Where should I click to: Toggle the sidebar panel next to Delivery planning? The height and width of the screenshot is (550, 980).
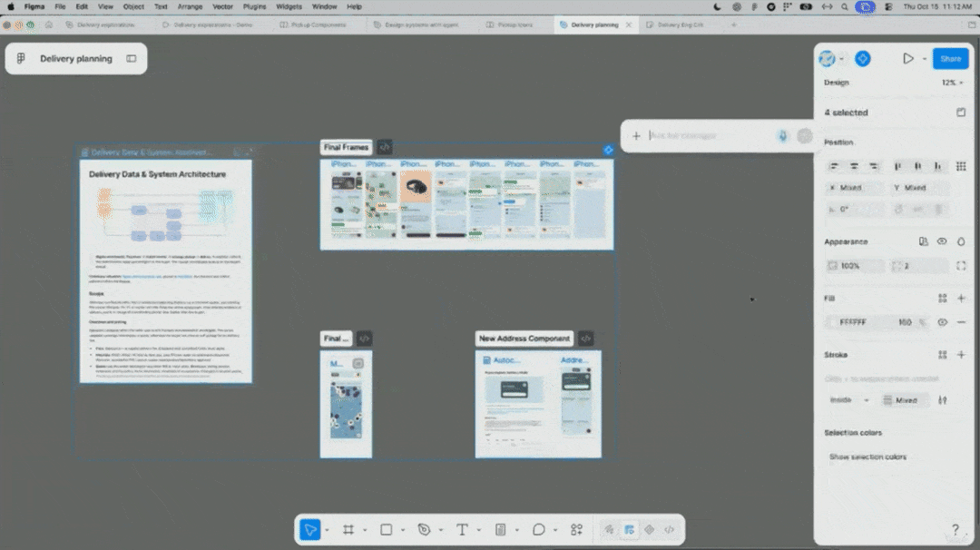132,59
